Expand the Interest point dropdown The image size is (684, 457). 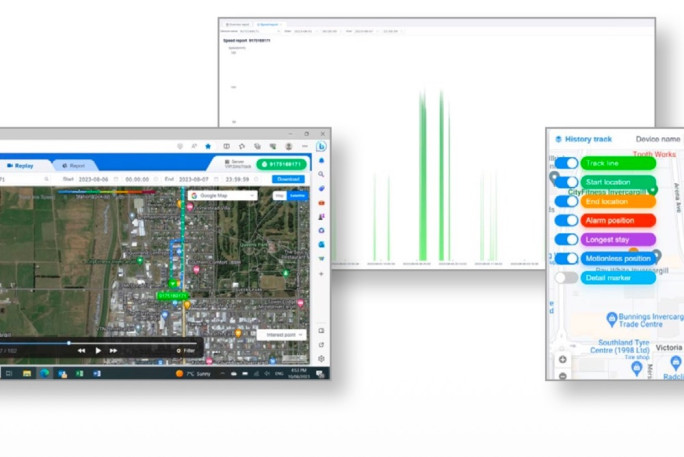[x=281, y=334]
